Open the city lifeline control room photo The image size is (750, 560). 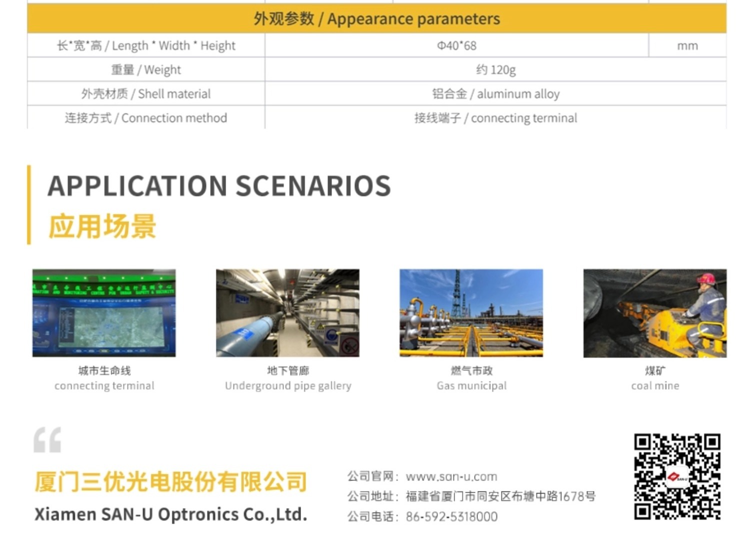pyautogui.click(x=104, y=313)
